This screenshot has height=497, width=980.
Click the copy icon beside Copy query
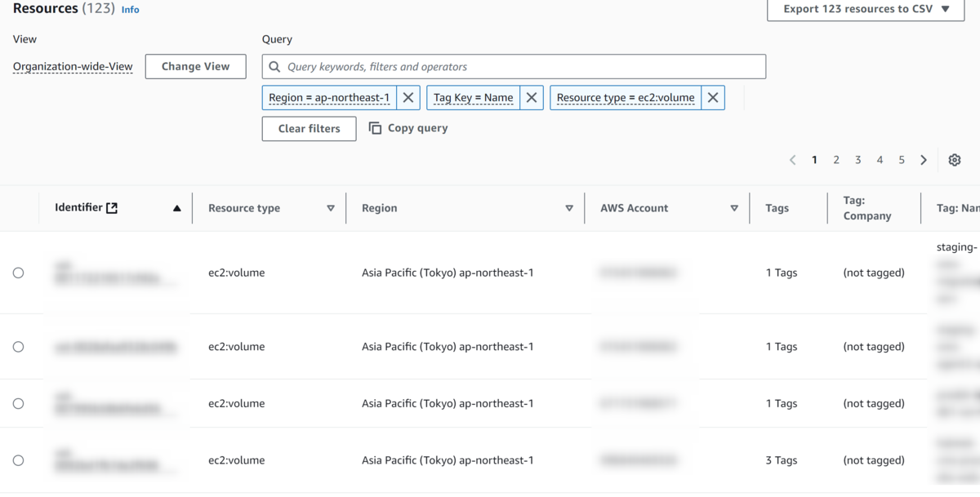click(376, 128)
